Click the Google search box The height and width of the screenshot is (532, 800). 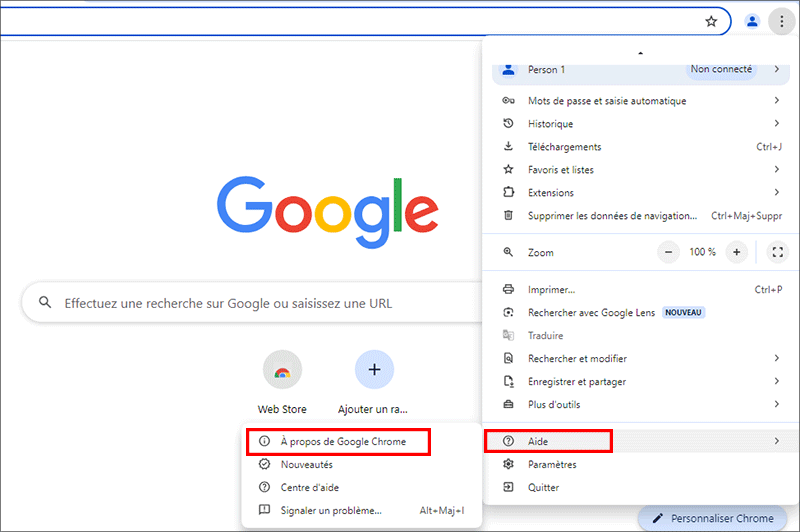[253, 303]
